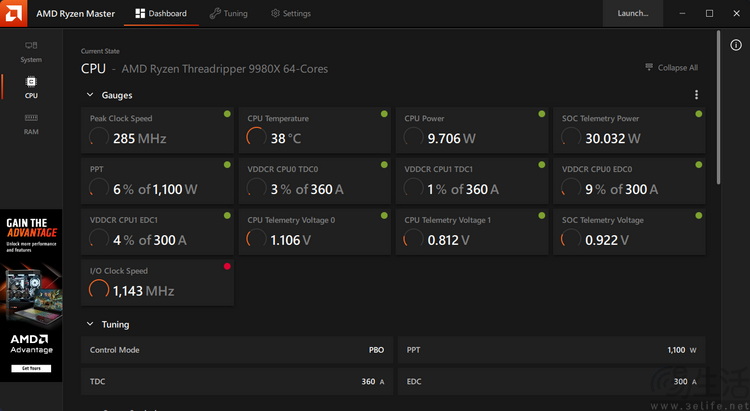Open the System sidebar section

coord(31,52)
